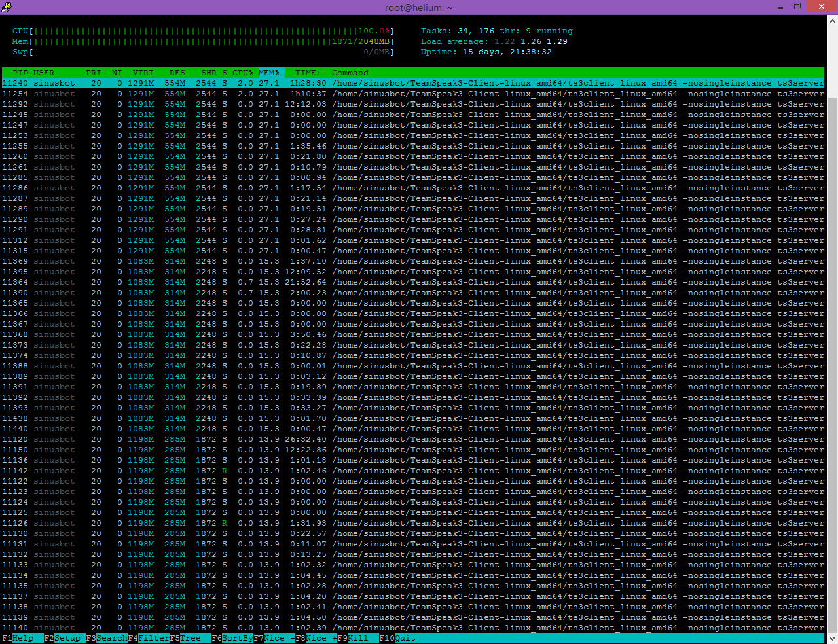Activate F4 Filter in the bottom bar
Image resolution: width=838 pixels, height=644 pixels.
pos(149,638)
